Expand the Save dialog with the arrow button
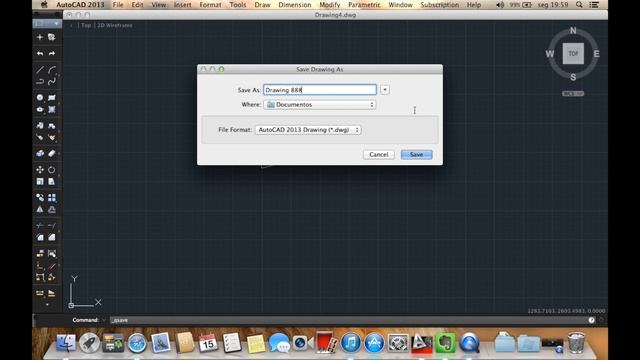This screenshot has height=360, width=640. point(384,90)
